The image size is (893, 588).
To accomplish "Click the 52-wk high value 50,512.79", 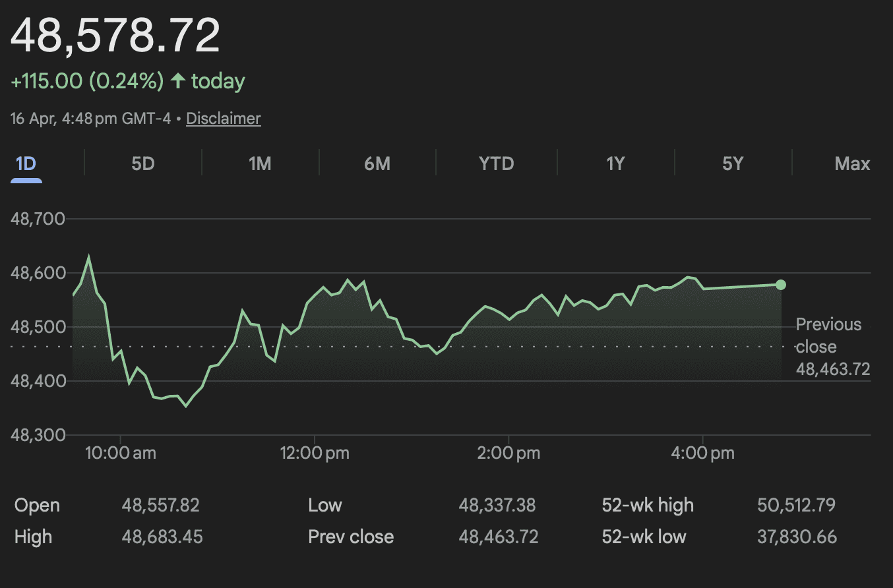I will [796, 506].
